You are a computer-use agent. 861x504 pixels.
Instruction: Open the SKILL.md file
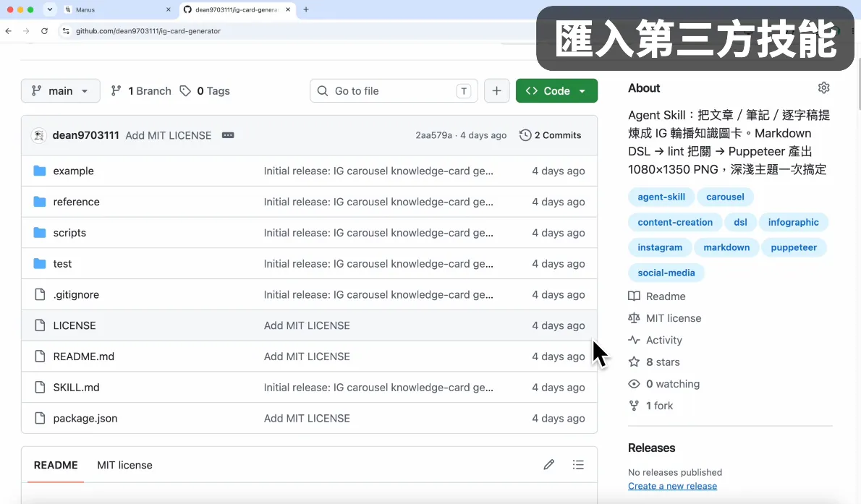[x=76, y=387]
